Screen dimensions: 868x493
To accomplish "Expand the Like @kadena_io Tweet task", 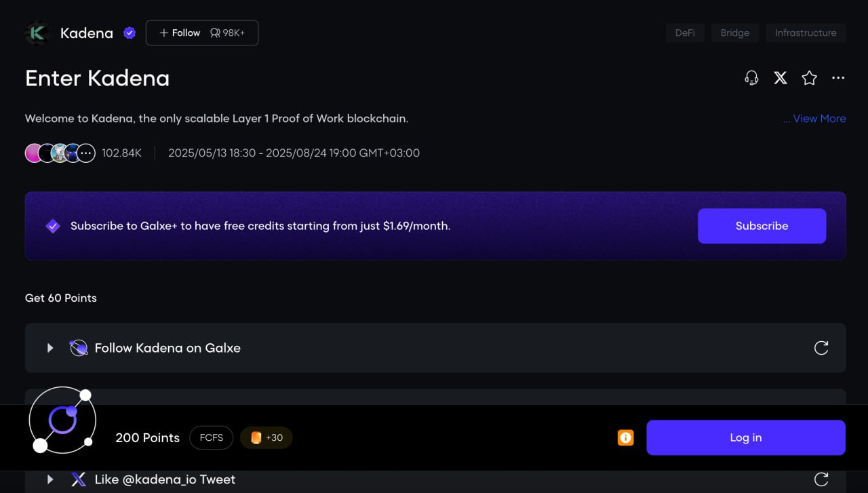I will click(x=50, y=479).
